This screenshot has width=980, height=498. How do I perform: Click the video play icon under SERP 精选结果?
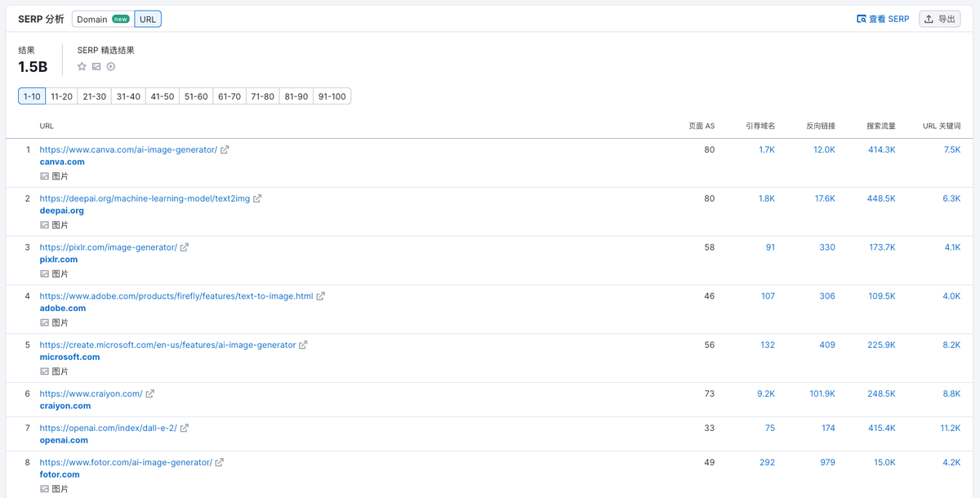(x=111, y=67)
